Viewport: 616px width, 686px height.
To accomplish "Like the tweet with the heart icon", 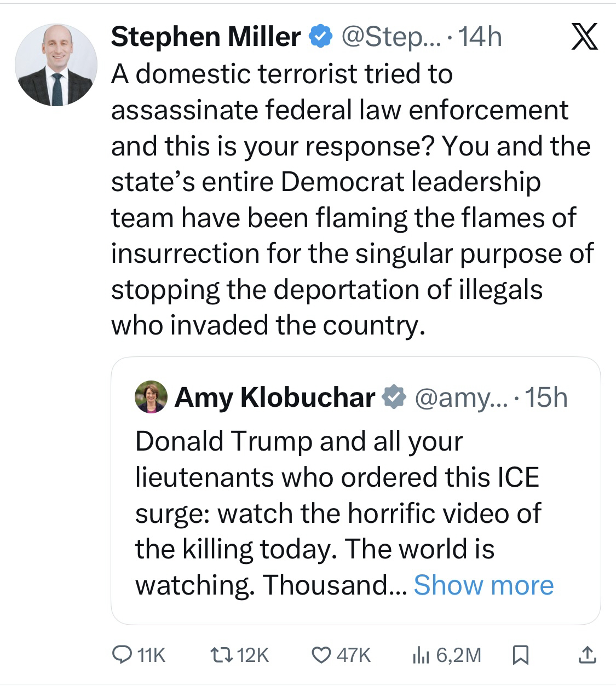I will click(321, 654).
